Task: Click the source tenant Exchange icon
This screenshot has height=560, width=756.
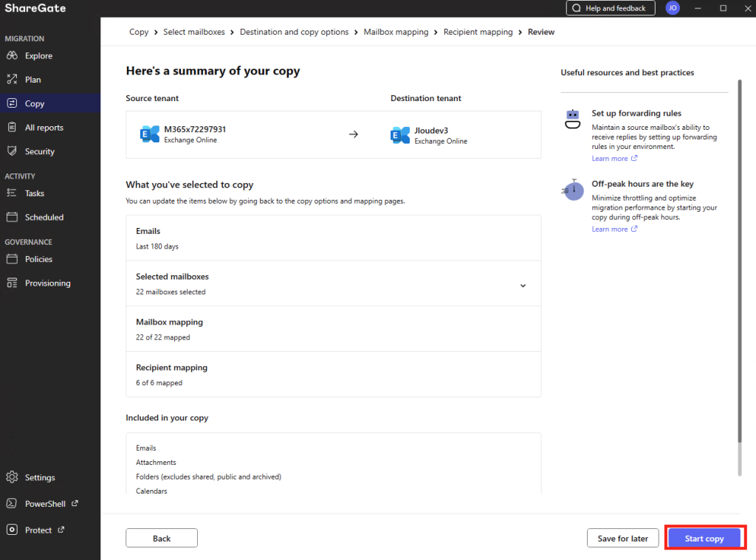Action: [x=149, y=134]
